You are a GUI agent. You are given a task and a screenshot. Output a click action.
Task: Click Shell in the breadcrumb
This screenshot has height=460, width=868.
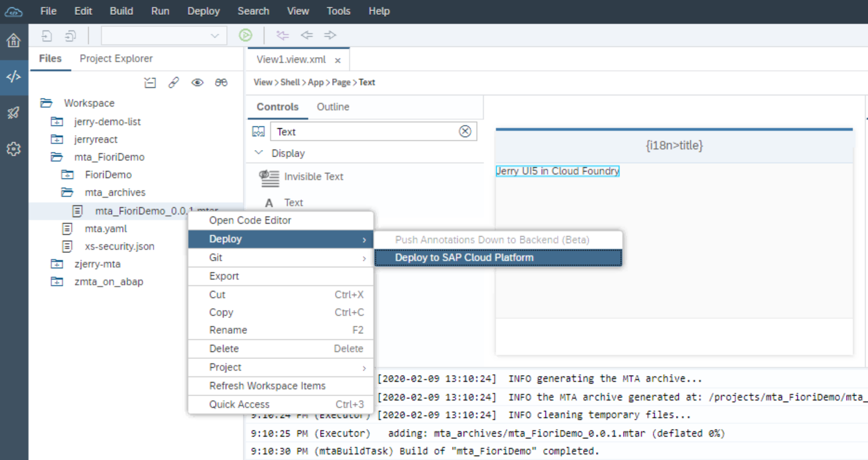click(290, 82)
